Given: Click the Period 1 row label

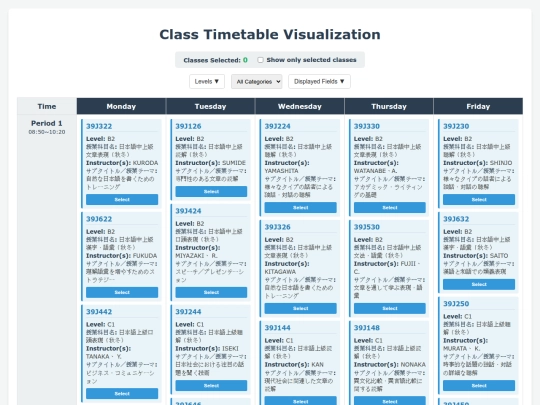Looking at the screenshot, I should tap(47, 123).
